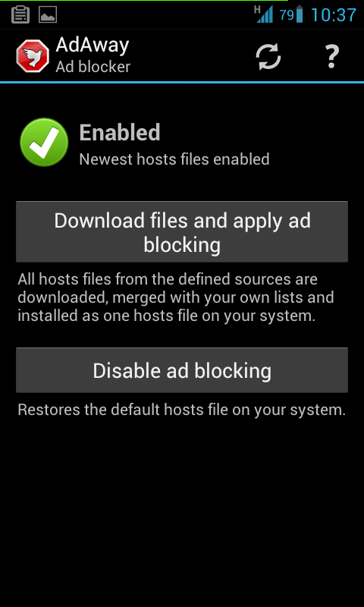Click the Disable ad blocking button
The height and width of the screenshot is (607, 364).
(x=182, y=370)
